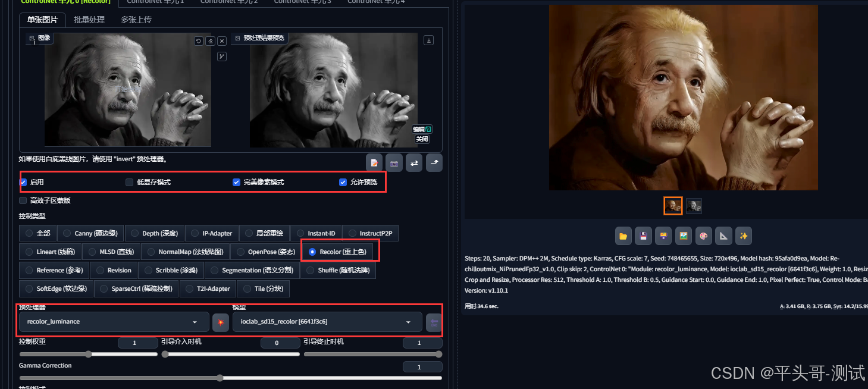The height and width of the screenshot is (389, 868).
Task: Select the Lineart (线稿) control type
Action: tap(50, 252)
